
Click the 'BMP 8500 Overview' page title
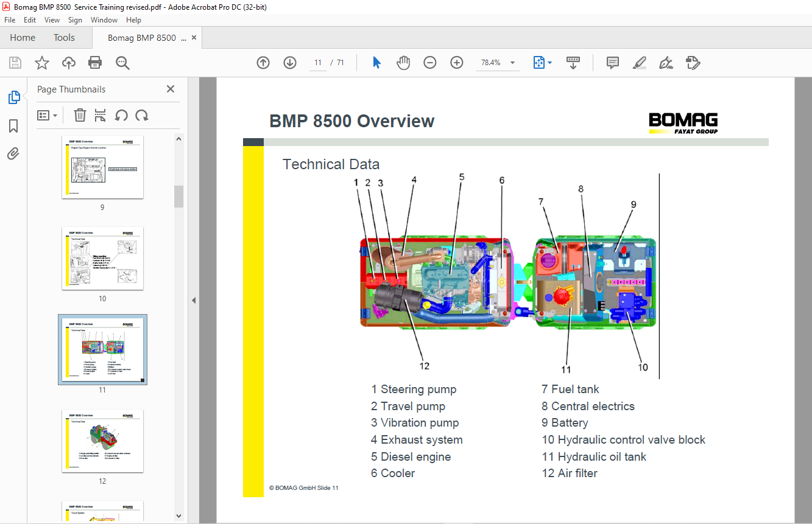(352, 121)
